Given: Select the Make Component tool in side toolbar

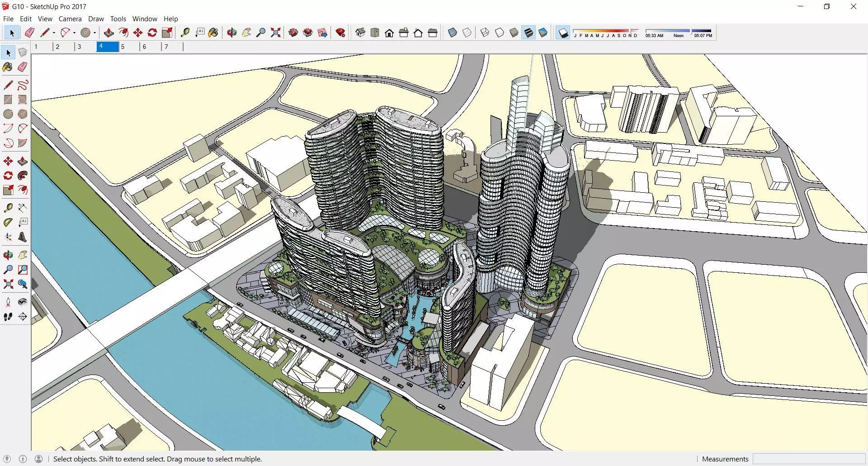Looking at the screenshot, I should click(x=23, y=52).
